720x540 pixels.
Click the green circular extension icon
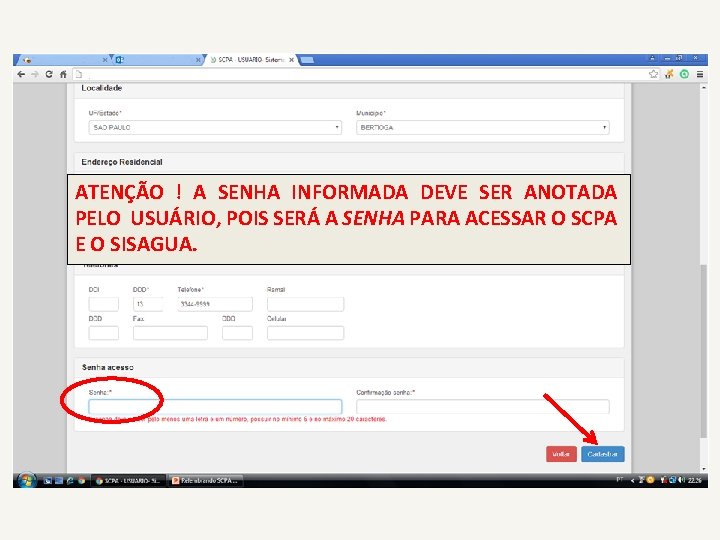[684, 74]
